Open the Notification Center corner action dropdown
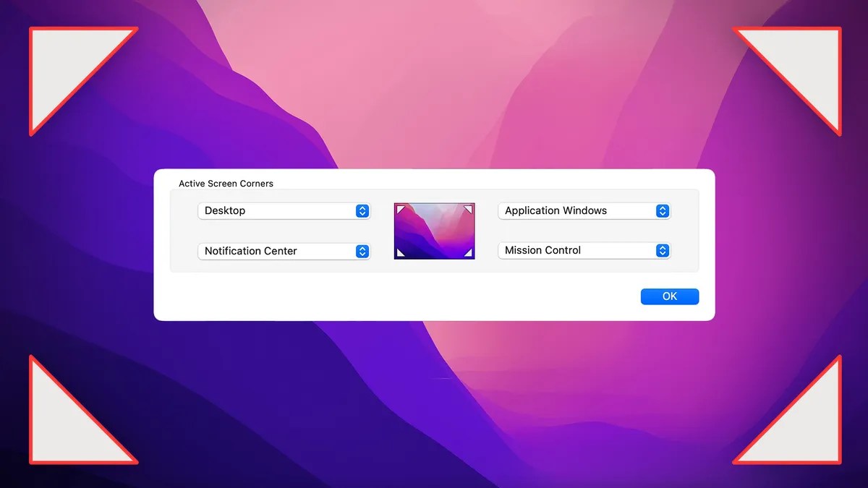The width and height of the screenshot is (868, 488). [x=284, y=251]
